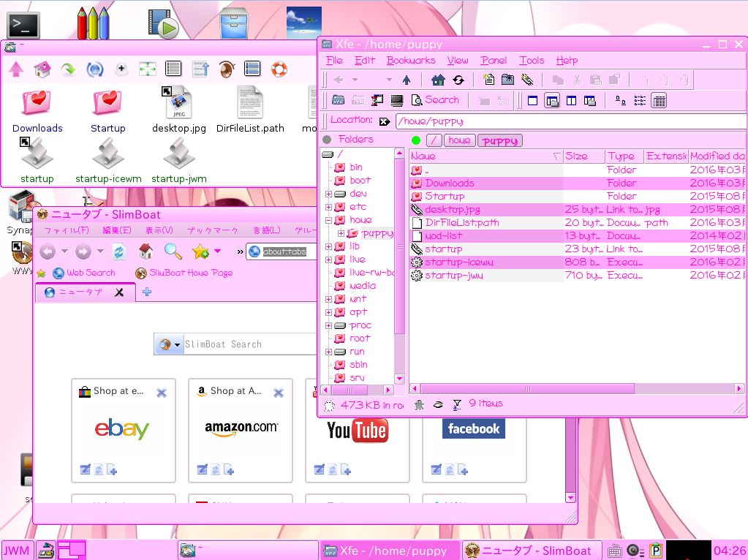
Task: Go to SlimBoat home page icon
Action: pyautogui.click(x=146, y=251)
